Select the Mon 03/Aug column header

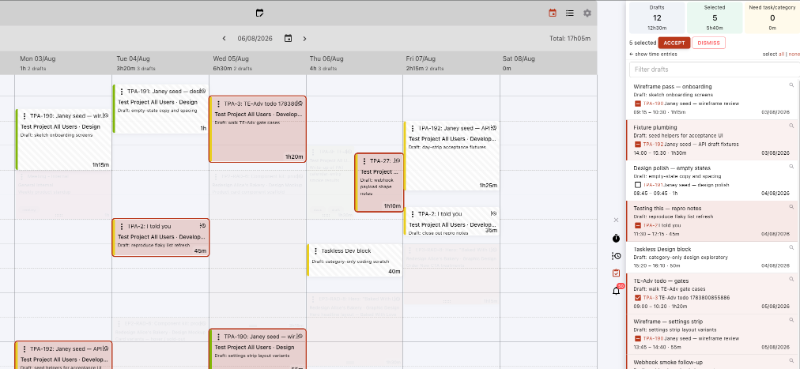click(x=63, y=62)
